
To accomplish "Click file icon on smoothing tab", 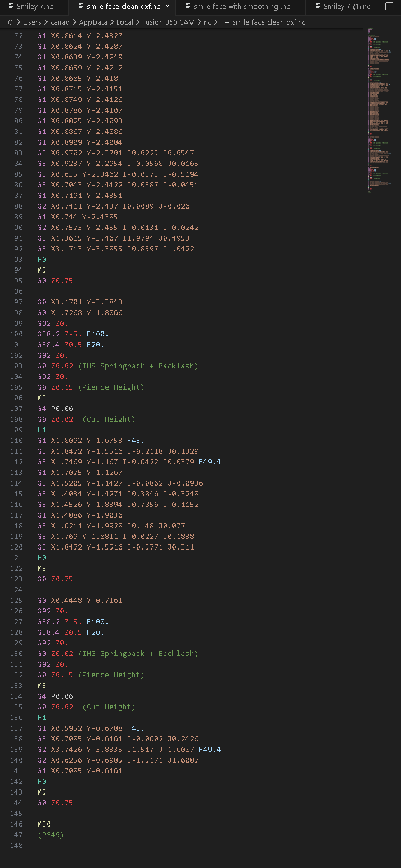I will click(188, 7).
